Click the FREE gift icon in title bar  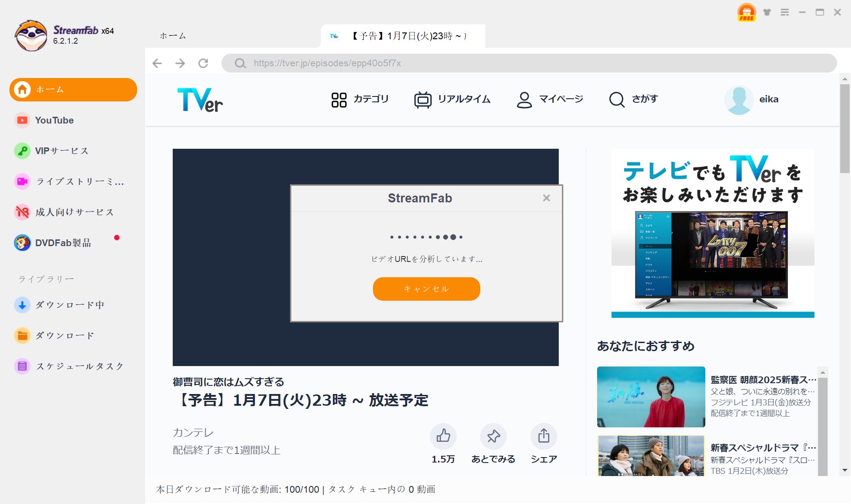(746, 12)
